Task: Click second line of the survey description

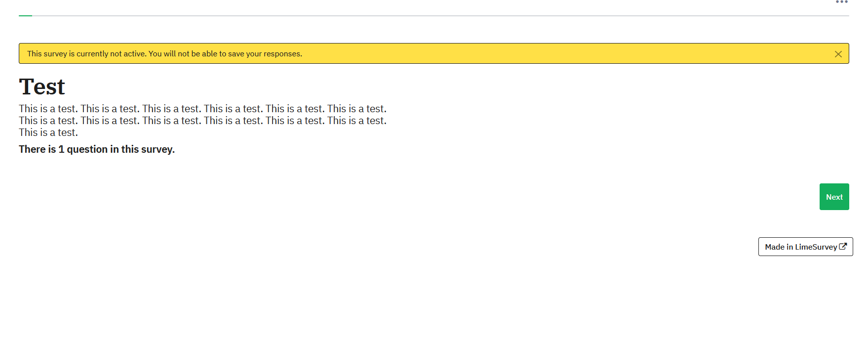Action: pos(202,121)
